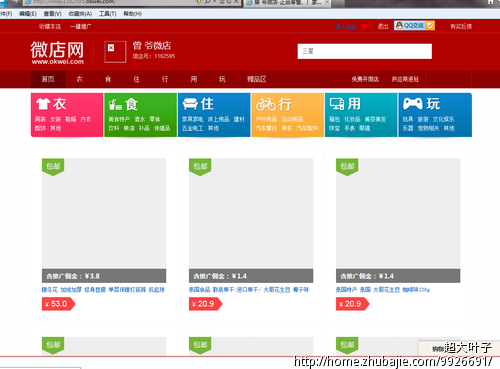Click the 女装 subcategory under 衣
Viewport: 500px width, 369px height.
(55, 119)
